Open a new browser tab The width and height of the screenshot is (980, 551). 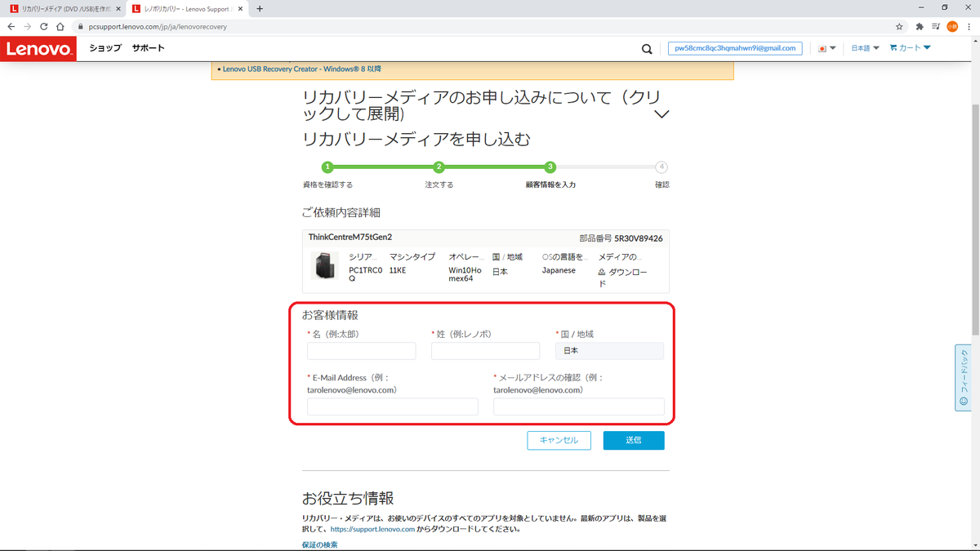click(260, 8)
